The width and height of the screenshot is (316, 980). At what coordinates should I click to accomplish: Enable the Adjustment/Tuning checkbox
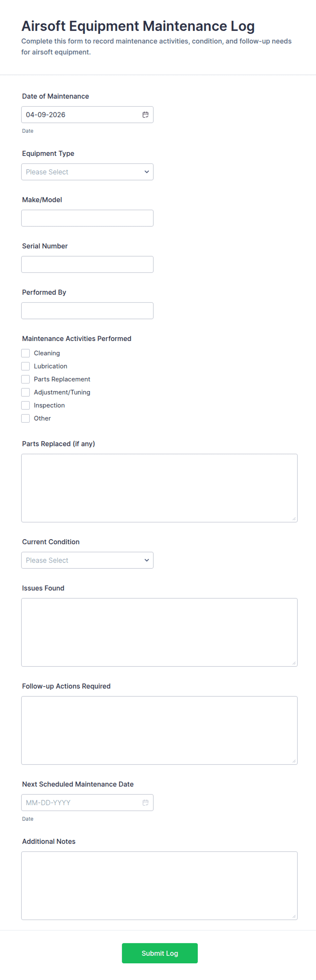(x=25, y=392)
